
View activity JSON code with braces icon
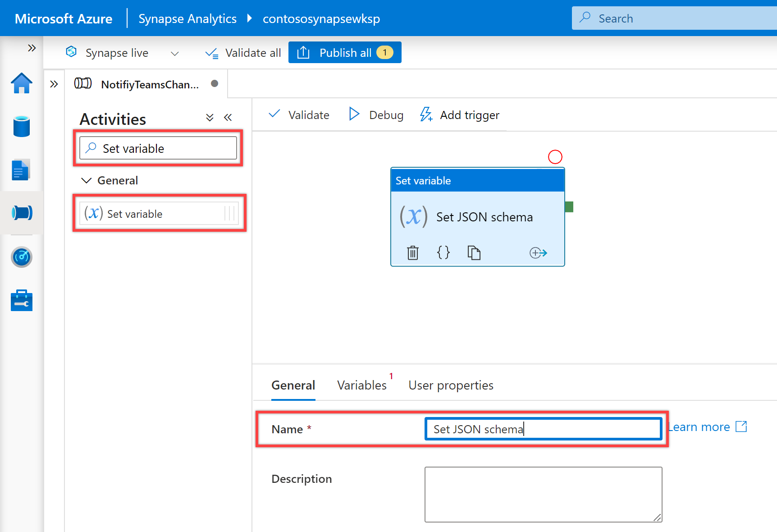pos(443,252)
